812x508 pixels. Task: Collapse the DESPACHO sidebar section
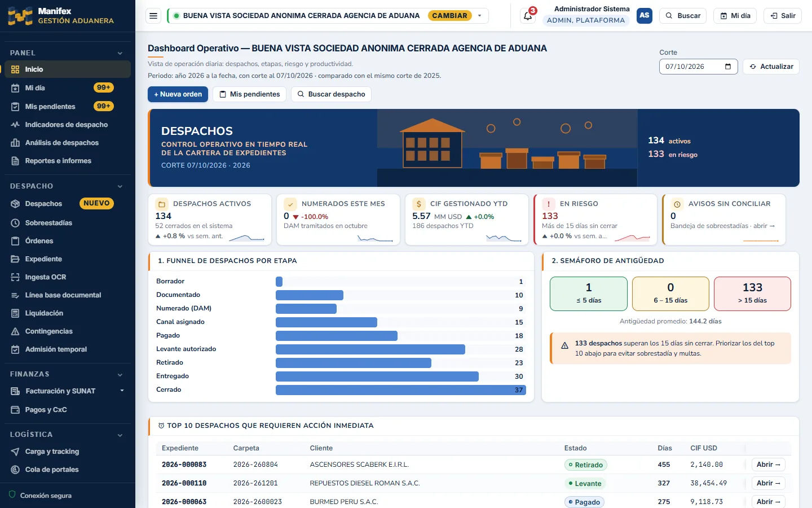click(x=120, y=186)
